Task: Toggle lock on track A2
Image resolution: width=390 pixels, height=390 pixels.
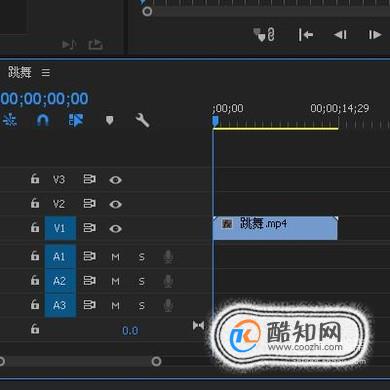Action: pos(35,280)
